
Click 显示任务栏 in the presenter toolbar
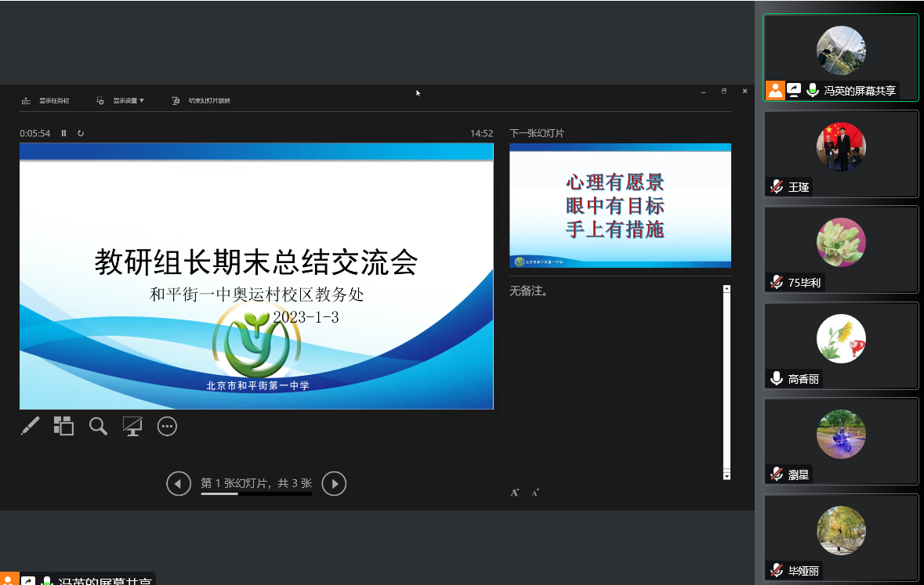(47, 100)
